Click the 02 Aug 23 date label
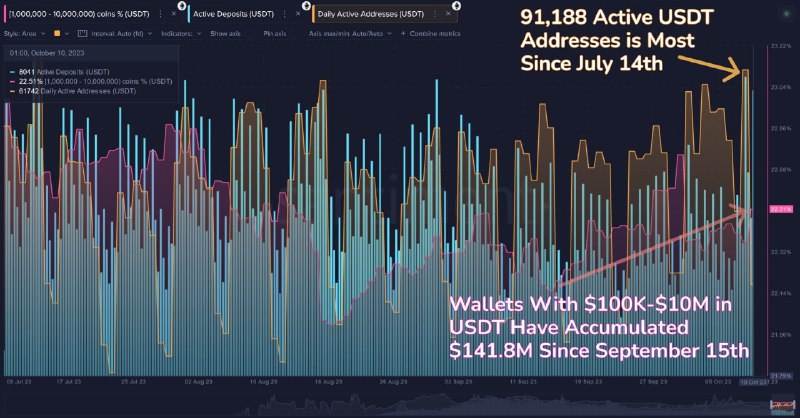Viewport: 800px width, 418px height. tap(198, 382)
